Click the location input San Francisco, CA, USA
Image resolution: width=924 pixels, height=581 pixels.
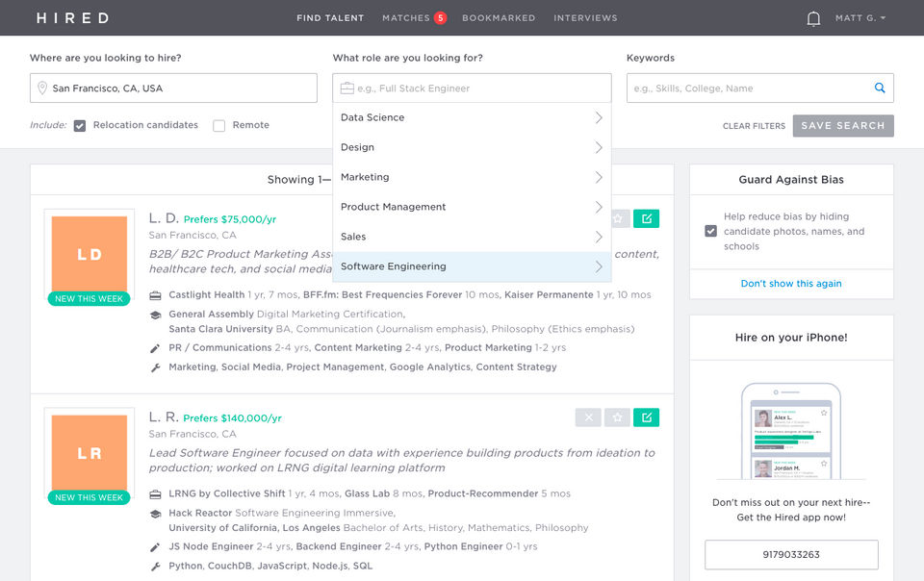pos(173,88)
